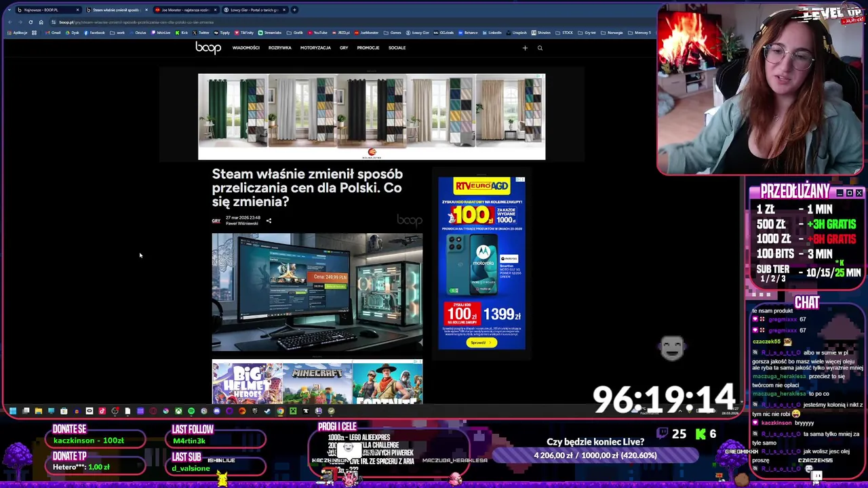This screenshot has width=868, height=488.
Task: Click the Minecraft games banner thumbnail
Action: pos(317,383)
